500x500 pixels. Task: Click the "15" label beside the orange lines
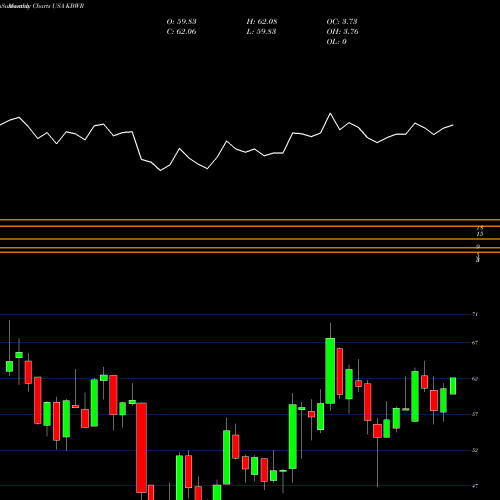pyautogui.click(x=480, y=234)
